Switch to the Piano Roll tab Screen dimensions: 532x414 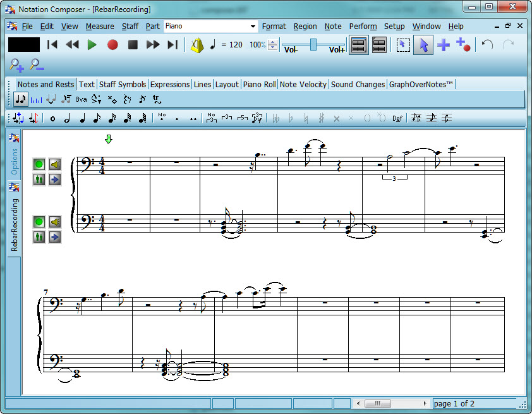click(259, 84)
